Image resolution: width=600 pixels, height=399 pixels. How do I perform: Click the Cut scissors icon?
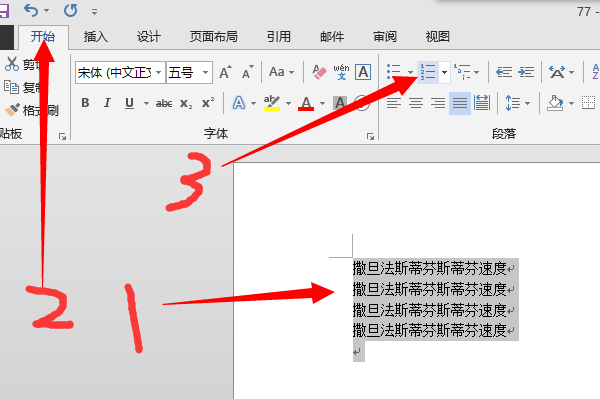pos(11,64)
